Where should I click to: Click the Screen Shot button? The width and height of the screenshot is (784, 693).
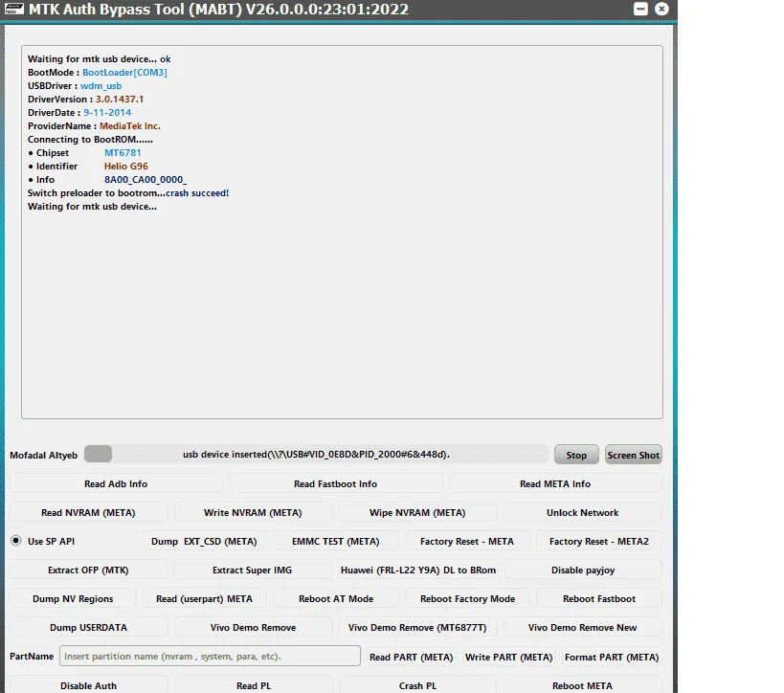point(633,455)
